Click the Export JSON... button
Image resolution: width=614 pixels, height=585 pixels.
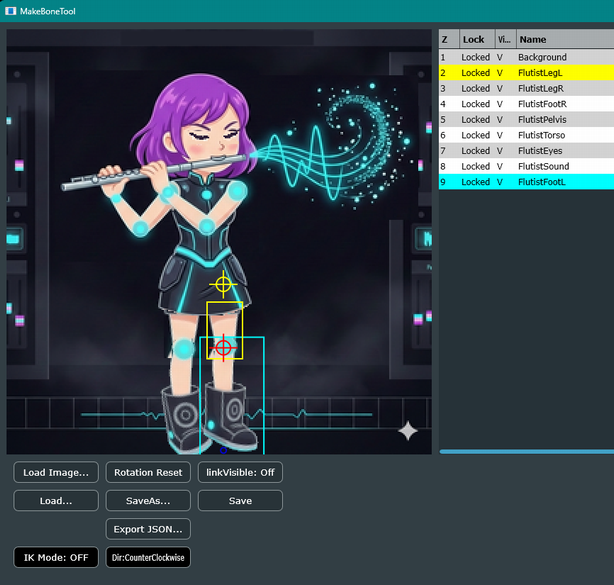[148, 529]
